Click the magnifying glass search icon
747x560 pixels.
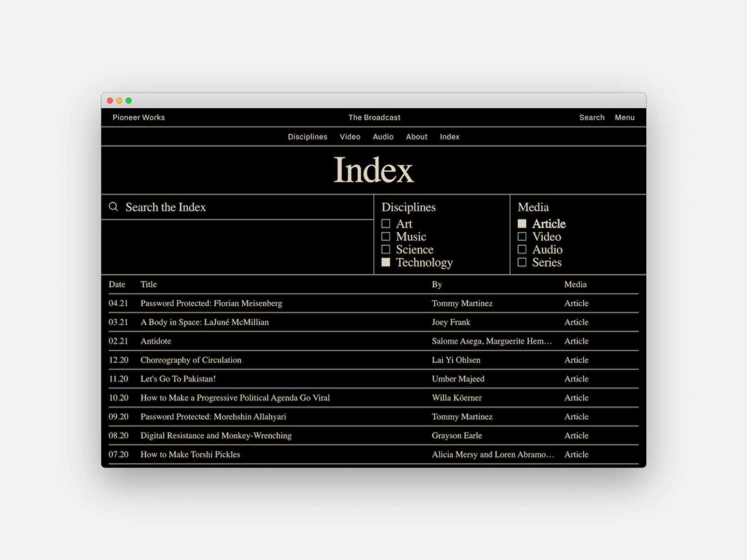[x=113, y=207]
